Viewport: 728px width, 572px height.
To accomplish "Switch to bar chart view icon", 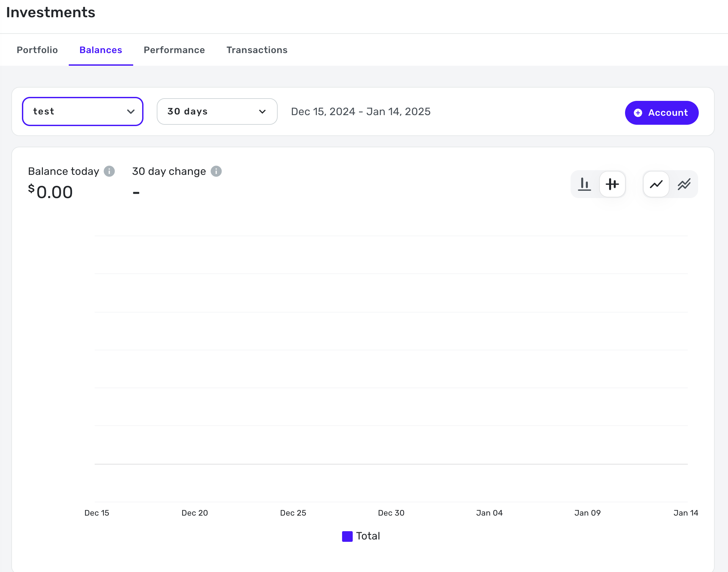I will click(x=584, y=184).
